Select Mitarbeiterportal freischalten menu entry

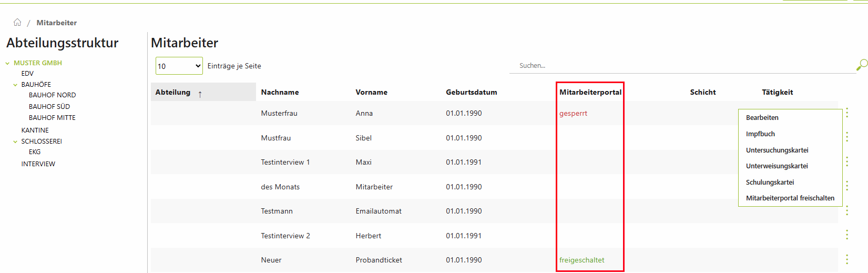[790, 198]
